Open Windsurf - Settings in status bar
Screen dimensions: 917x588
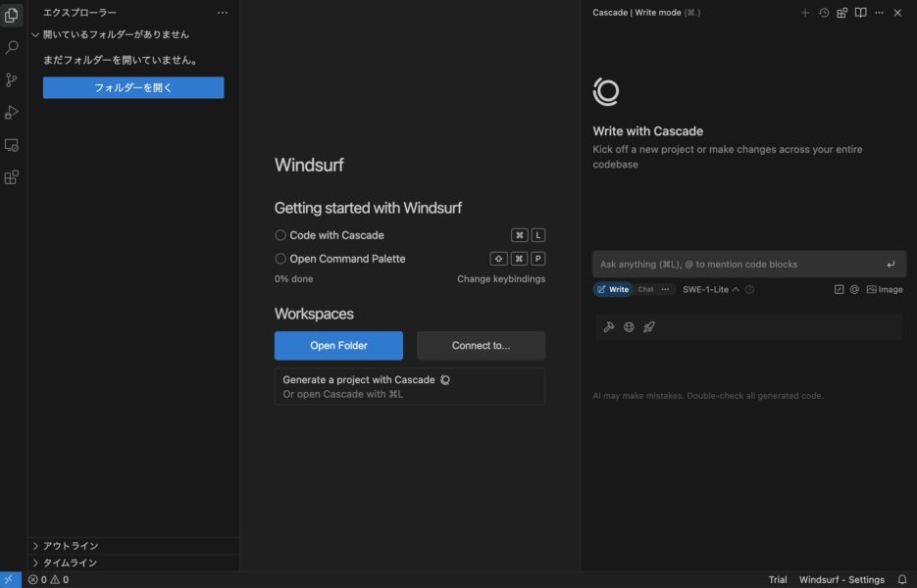click(x=841, y=579)
